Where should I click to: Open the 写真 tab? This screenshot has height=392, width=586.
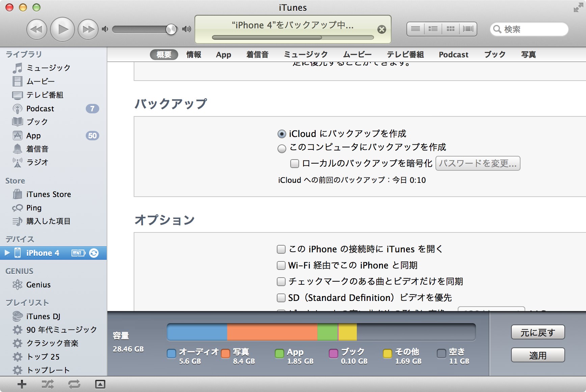point(528,55)
